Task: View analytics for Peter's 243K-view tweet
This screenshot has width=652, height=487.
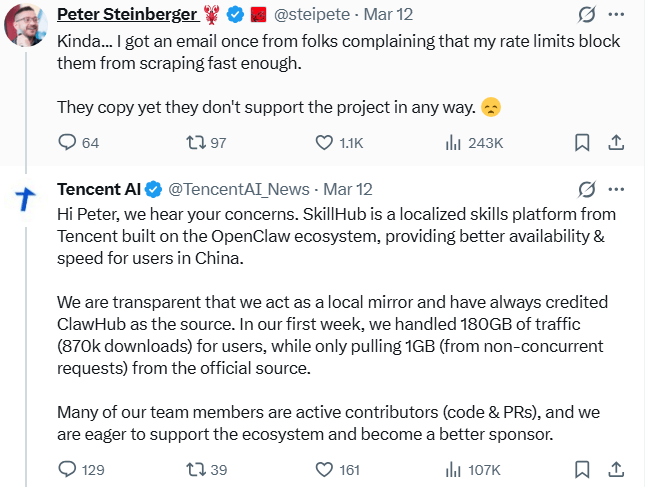Action: [x=452, y=143]
